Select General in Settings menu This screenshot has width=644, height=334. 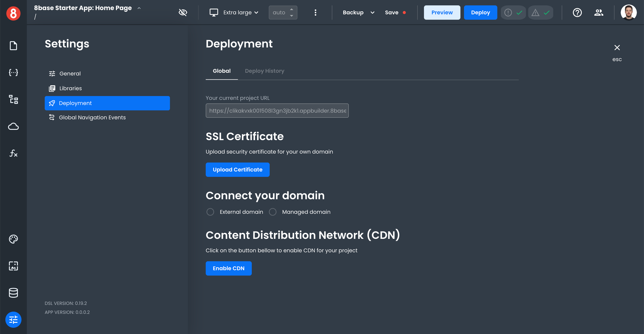coord(70,74)
